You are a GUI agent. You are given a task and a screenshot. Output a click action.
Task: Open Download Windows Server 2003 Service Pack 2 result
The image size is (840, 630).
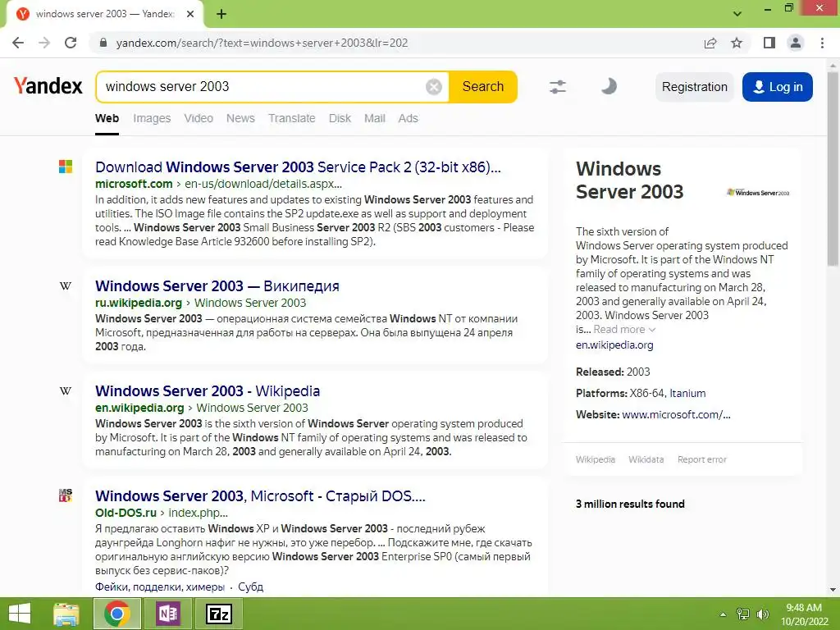coord(298,167)
